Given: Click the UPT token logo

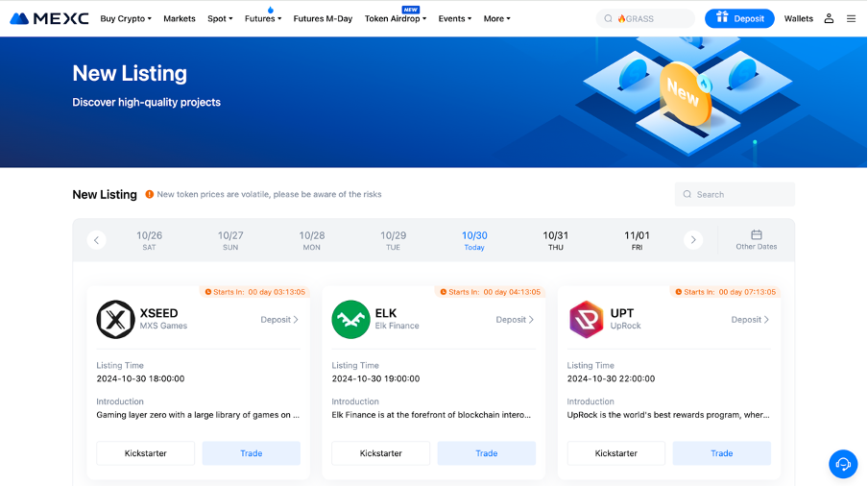Looking at the screenshot, I should (x=587, y=320).
